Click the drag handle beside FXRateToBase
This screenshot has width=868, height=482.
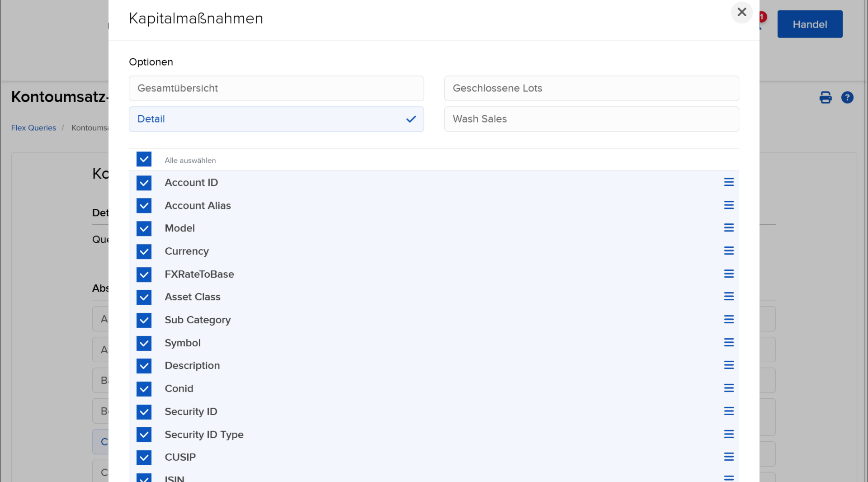pos(728,274)
